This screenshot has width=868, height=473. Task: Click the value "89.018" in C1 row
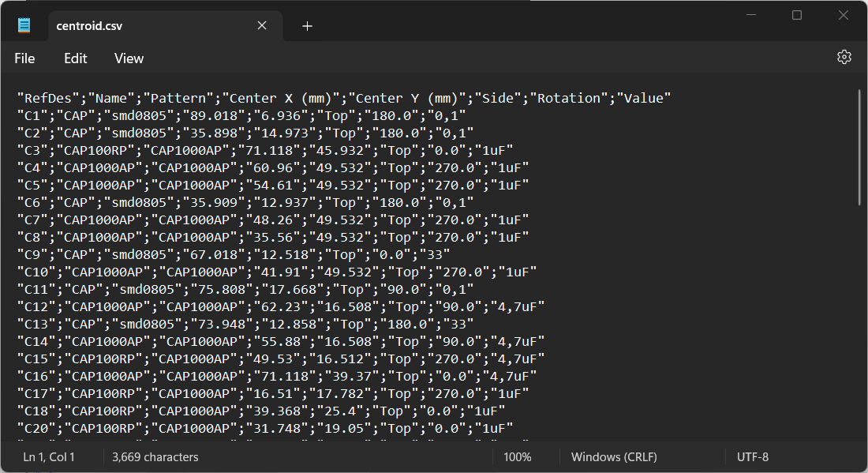214,116
